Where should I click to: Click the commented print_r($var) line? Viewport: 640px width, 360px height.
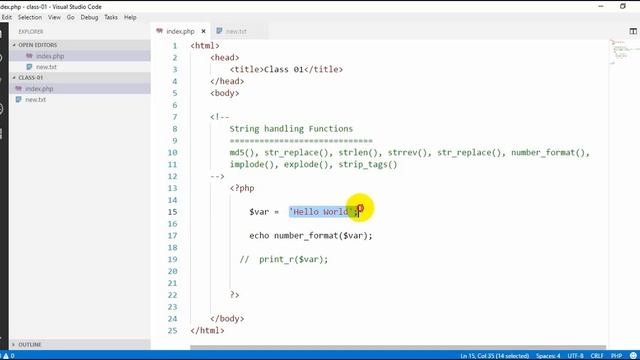point(284,259)
